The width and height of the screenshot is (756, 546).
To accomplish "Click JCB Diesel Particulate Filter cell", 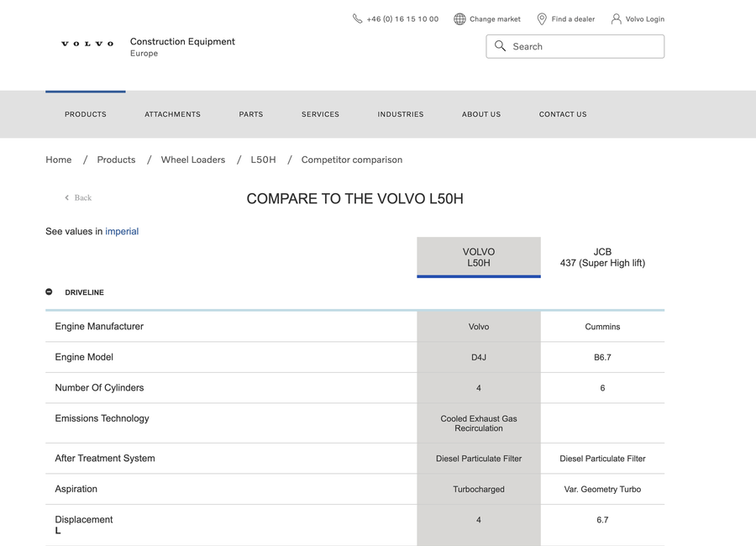I will (602, 459).
